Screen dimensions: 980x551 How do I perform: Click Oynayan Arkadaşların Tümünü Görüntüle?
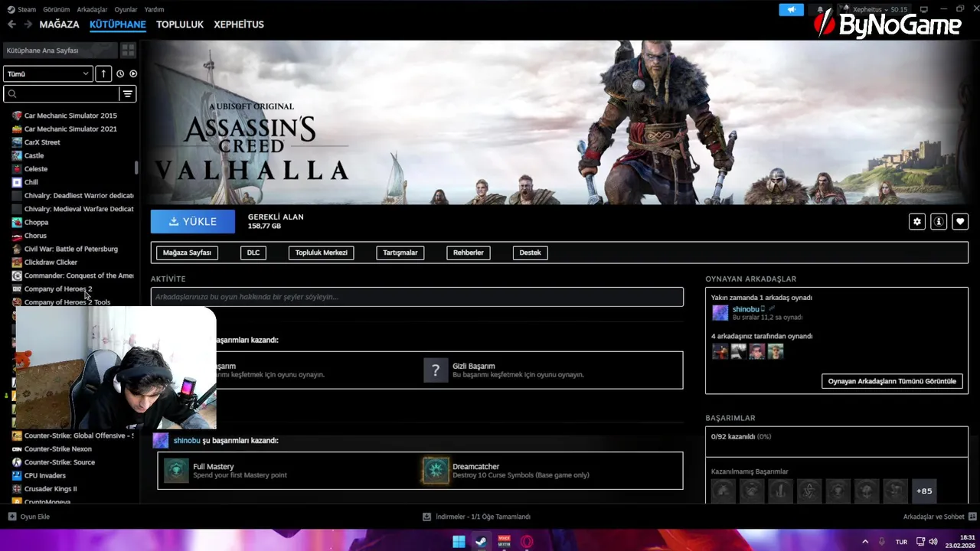(x=892, y=381)
